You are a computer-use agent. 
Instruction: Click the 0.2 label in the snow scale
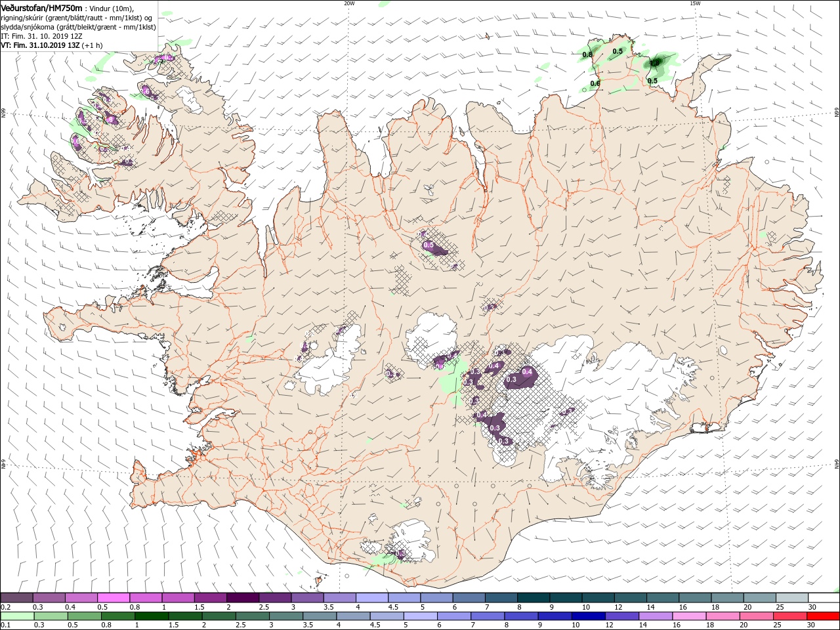5,607
